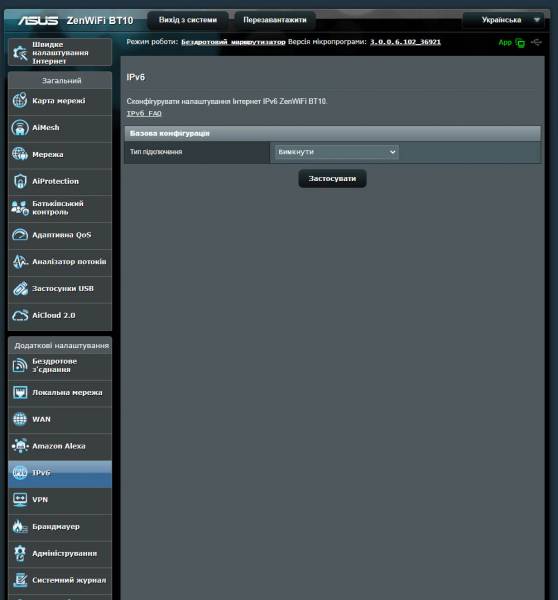Click the Базова конфігурація section title
558x600 pixels.
170,134
